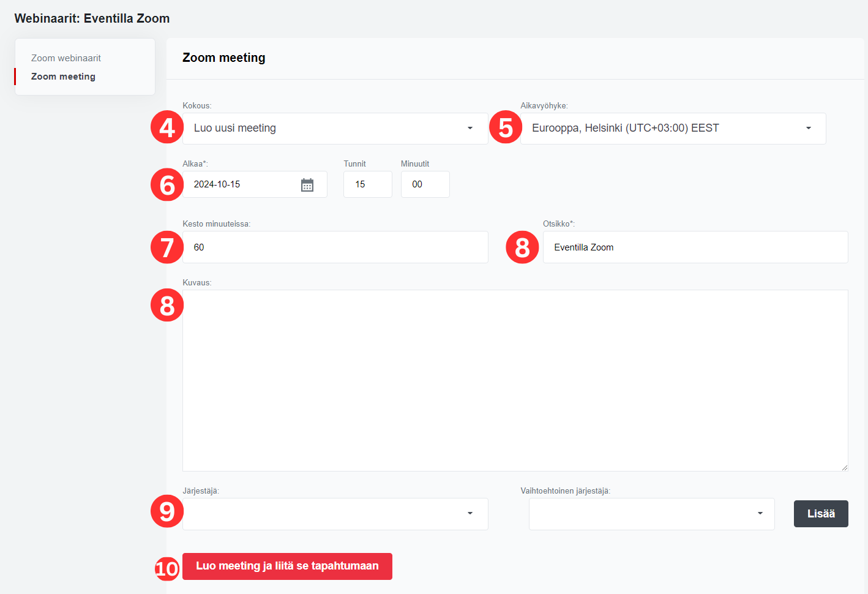868x594 pixels.
Task: Click the Otsikko title field
Action: pyautogui.click(x=695, y=247)
